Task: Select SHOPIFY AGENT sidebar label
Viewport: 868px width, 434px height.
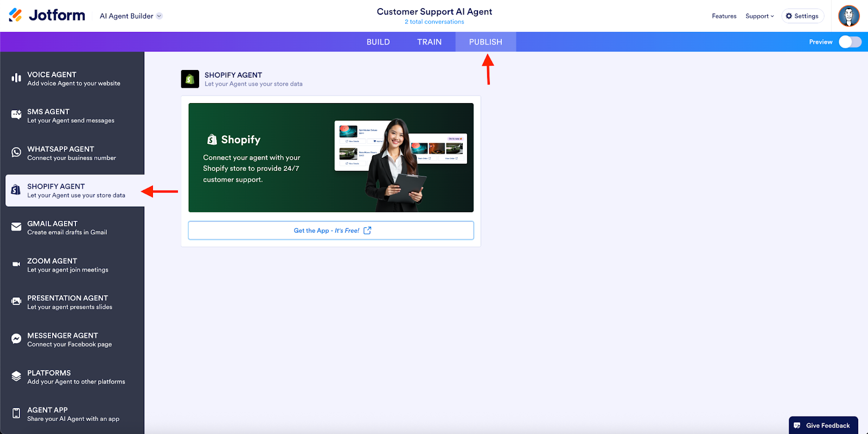Action: click(56, 186)
